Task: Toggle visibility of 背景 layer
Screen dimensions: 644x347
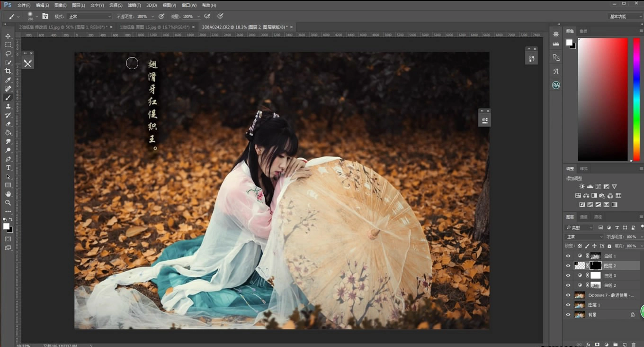Action: [x=568, y=315]
